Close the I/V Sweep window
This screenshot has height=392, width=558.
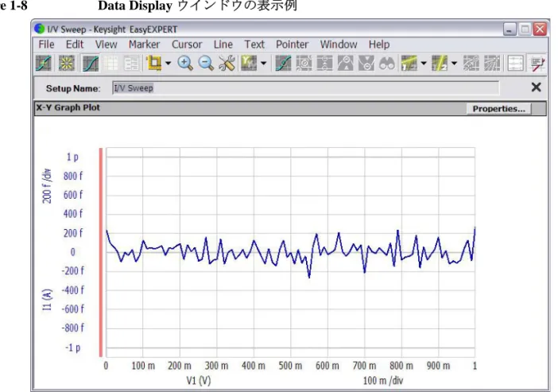540,29
